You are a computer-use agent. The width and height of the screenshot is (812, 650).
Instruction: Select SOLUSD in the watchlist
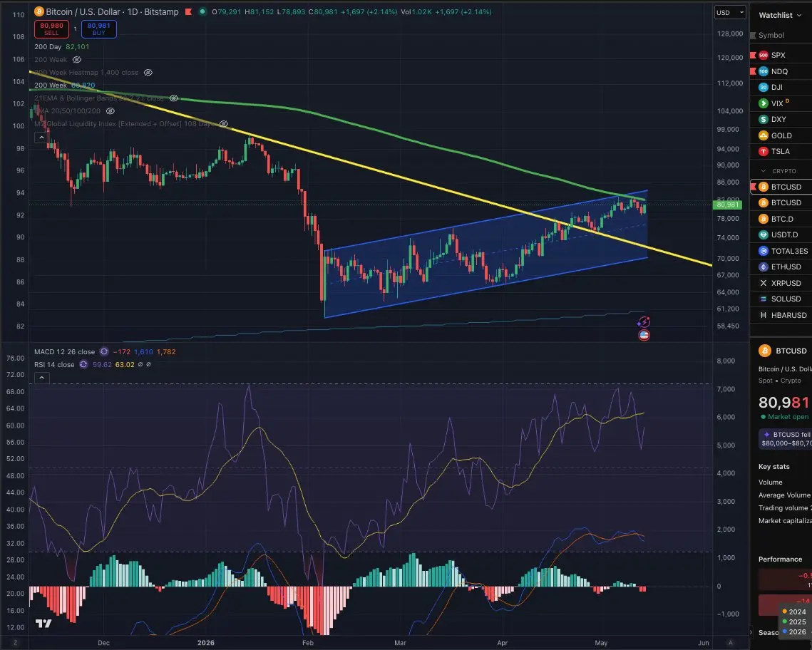tap(781, 299)
